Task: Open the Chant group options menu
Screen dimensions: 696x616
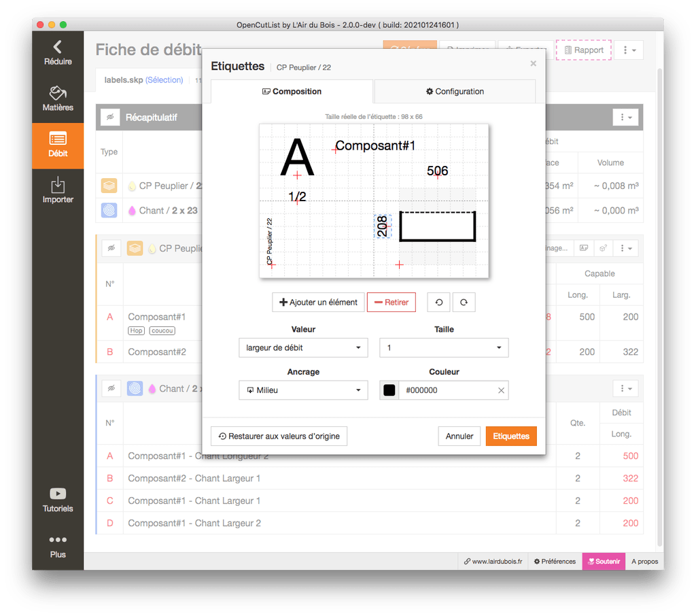Action: 625,389
